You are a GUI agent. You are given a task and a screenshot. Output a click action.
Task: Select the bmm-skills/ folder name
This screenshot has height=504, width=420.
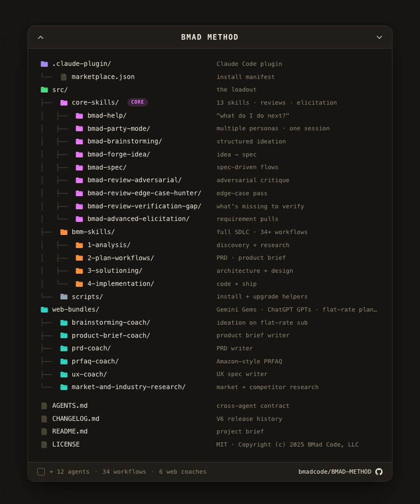point(93,232)
